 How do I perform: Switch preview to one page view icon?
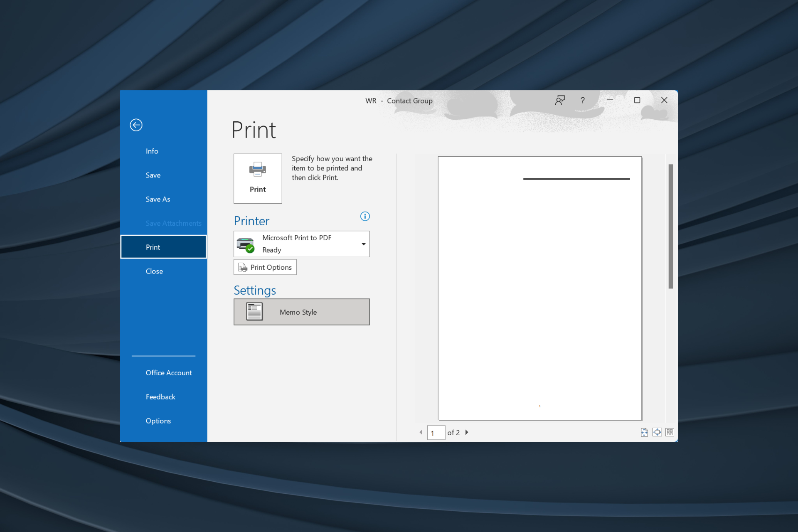pyautogui.click(x=657, y=432)
